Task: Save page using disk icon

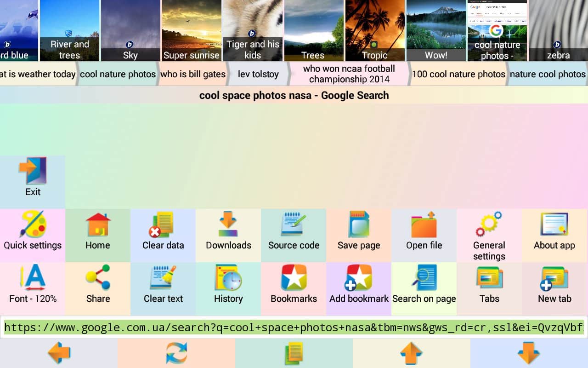Action: point(359,225)
